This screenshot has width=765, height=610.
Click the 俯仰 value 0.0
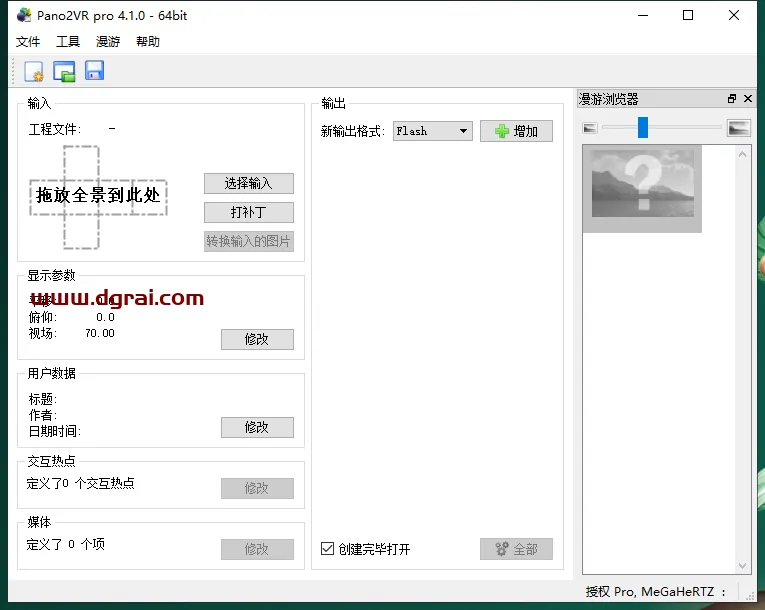(105, 317)
